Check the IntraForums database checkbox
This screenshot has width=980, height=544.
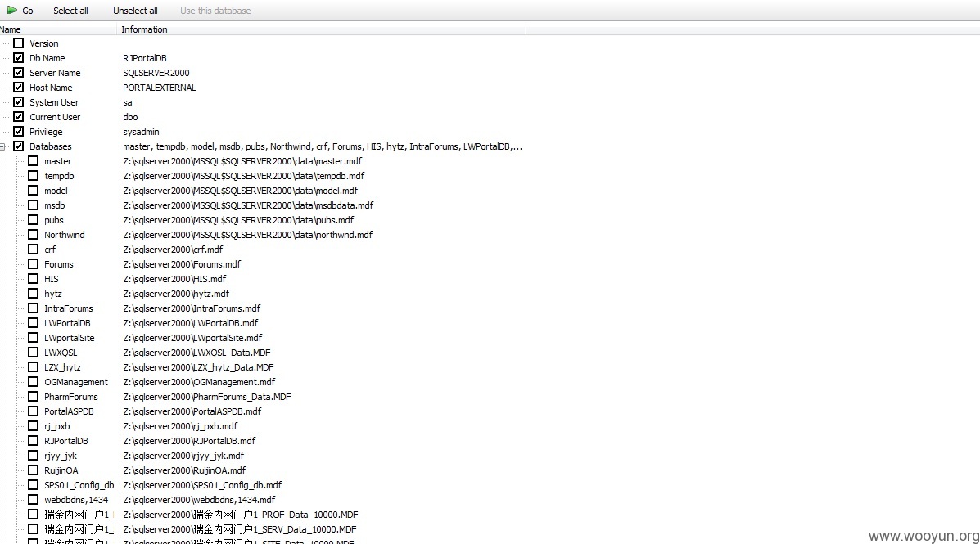(33, 308)
